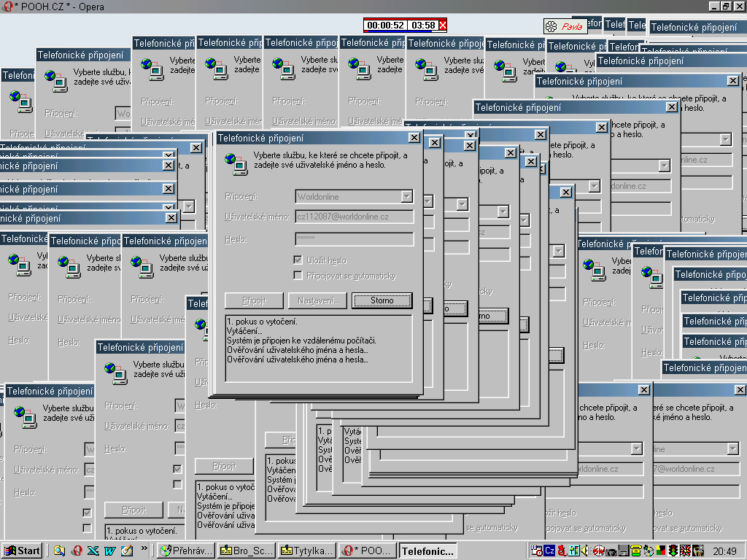747x560 pixels.
Task: Expand the quick launch overflow chevron
Action: [x=144, y=548]
